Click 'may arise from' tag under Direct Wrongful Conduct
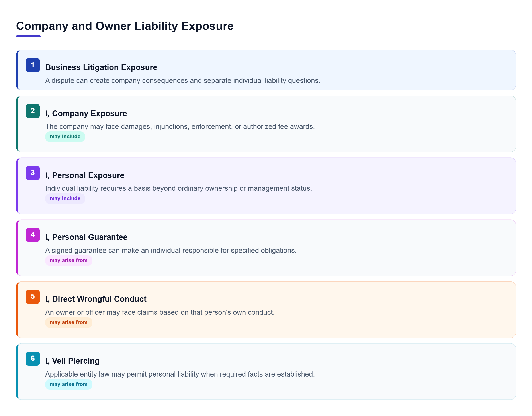 [x=69, y=322]
